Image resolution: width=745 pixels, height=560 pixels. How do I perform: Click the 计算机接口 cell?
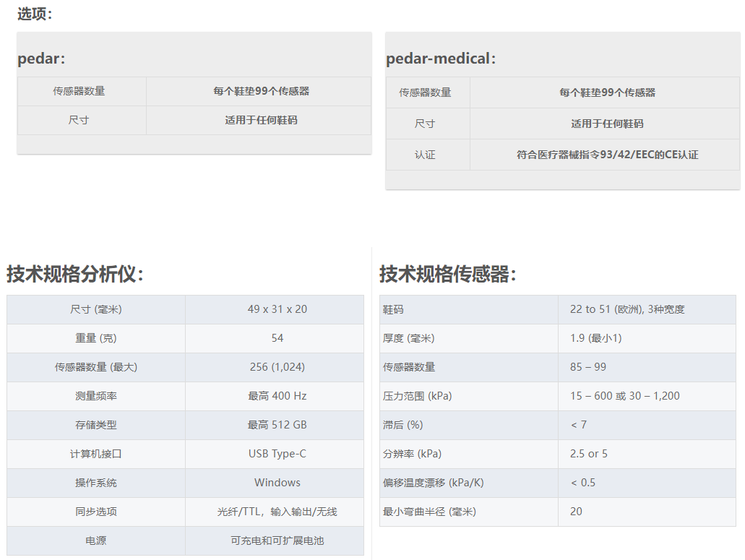pyautogui.click(x=96, y=454)
